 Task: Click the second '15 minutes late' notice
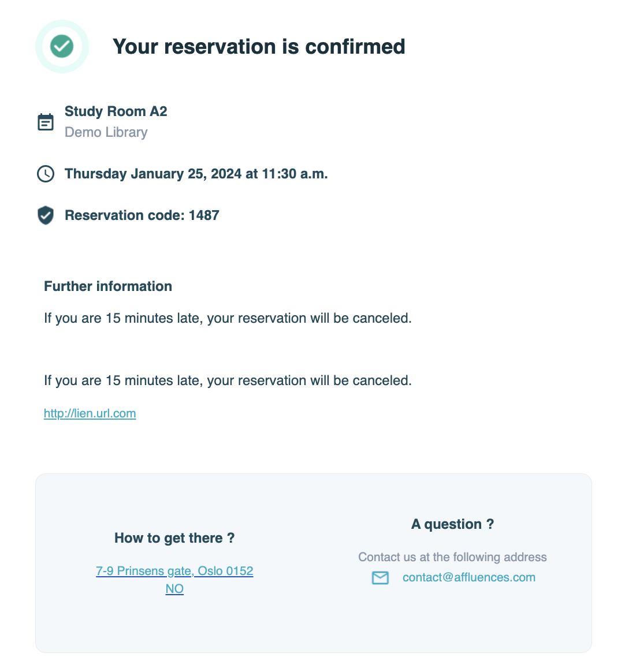tap(228, 380)
